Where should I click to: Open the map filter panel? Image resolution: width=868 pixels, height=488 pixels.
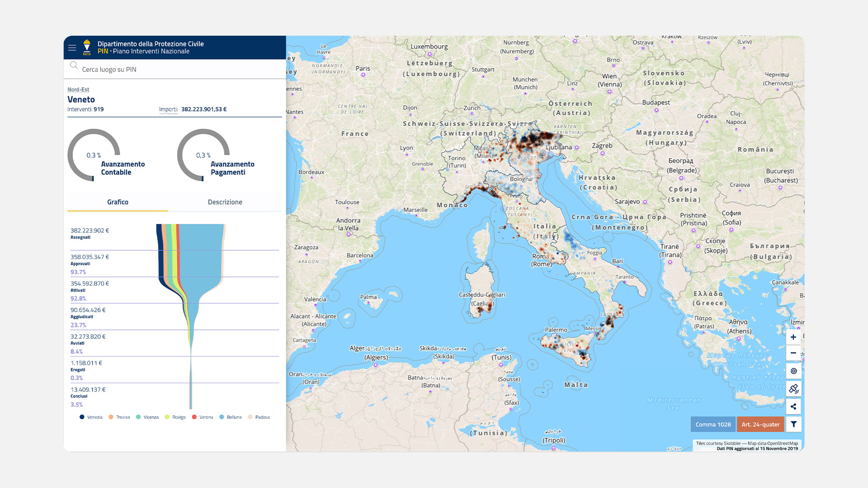click(x=793, y=424)
